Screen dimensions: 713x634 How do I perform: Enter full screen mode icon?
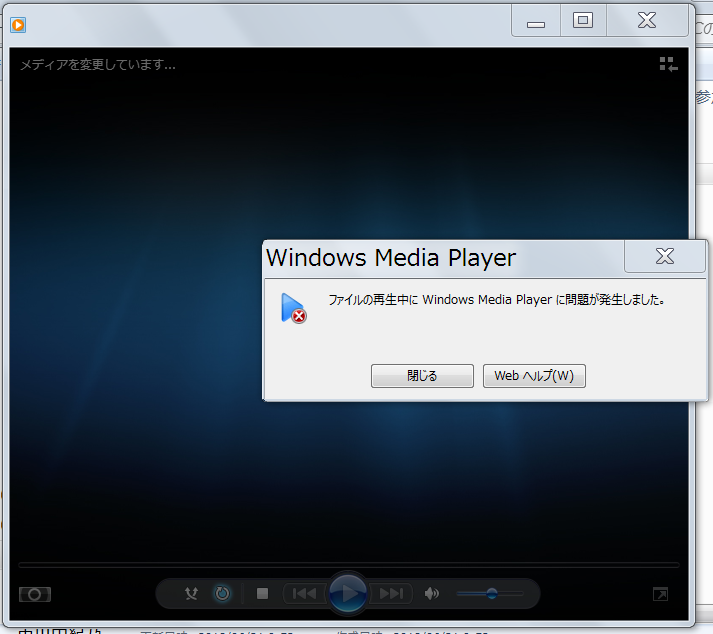[x=660, y=594]
